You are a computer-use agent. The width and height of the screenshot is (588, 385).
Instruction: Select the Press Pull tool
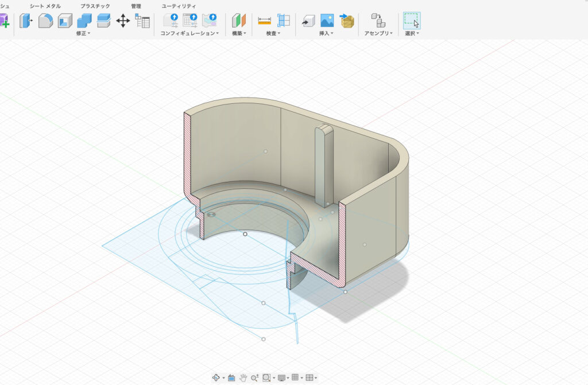[x=26, y=21]
